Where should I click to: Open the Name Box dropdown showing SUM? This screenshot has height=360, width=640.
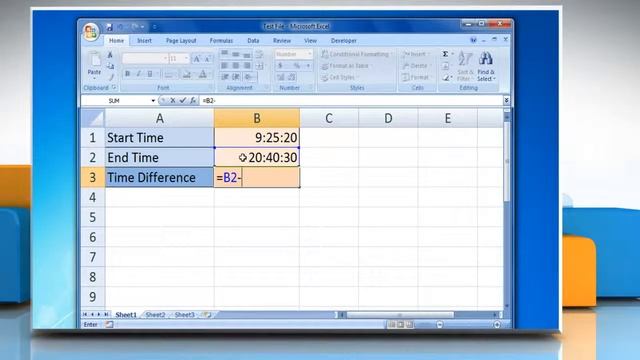153,100
